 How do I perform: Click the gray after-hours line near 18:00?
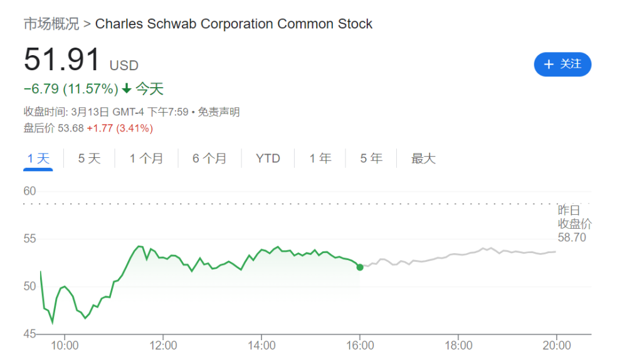pos(458,254)
